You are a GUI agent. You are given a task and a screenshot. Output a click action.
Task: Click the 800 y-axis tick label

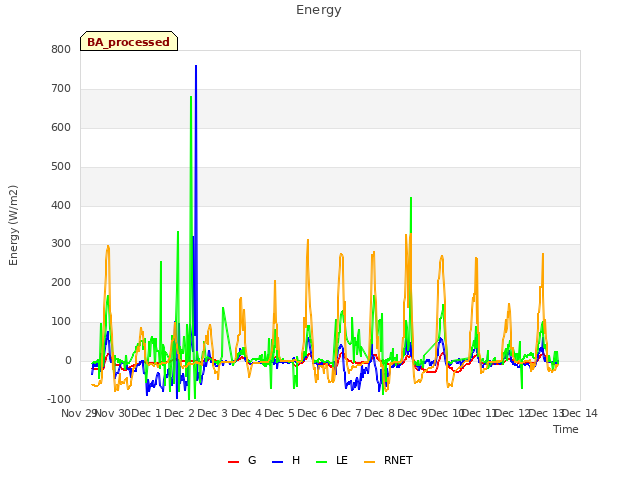(x=61, y=50)
